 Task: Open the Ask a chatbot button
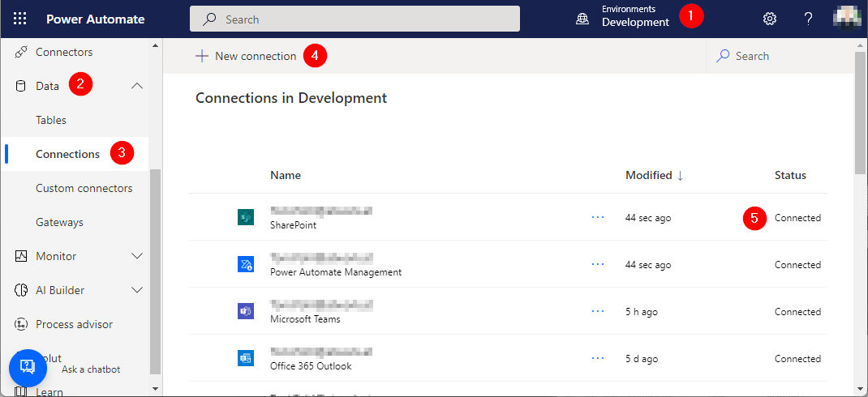click(x=28, y=368)
